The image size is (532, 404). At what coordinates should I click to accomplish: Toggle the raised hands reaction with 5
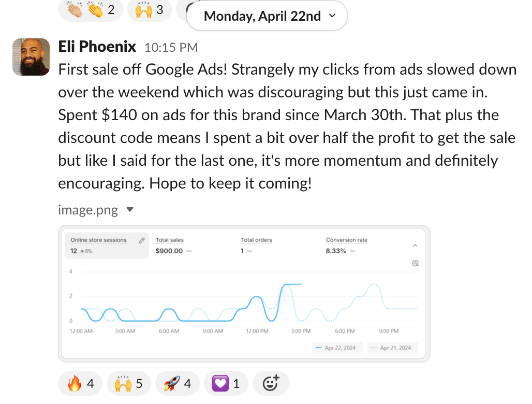coord(128,384)
